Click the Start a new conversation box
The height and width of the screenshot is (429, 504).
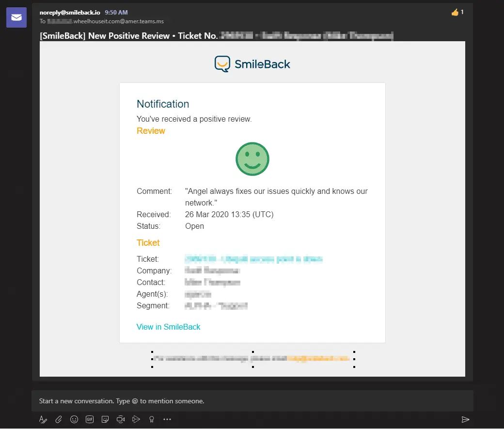[252, 401]
